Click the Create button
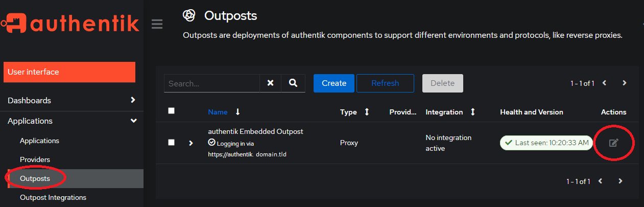The height and width of the screenshot is (207, 644). (x=334, y=83)
